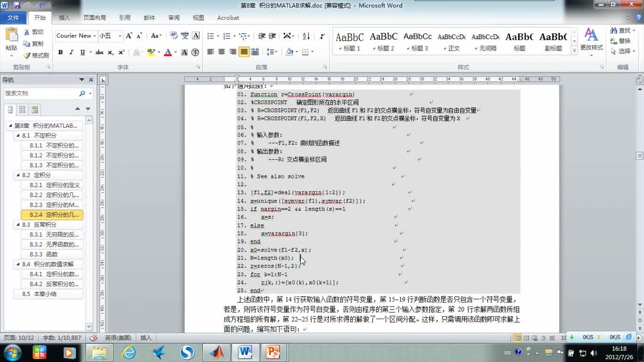Screen dimensions: 644x362
Task: Collapse the 8.2 定积分 tree node
Action: tap(17, 175)
